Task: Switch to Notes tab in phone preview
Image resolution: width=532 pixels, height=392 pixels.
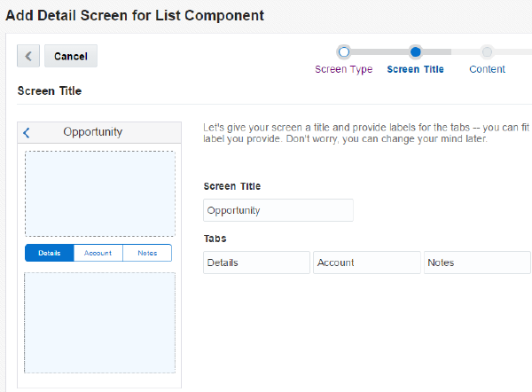Action: (x=147, y=253)
